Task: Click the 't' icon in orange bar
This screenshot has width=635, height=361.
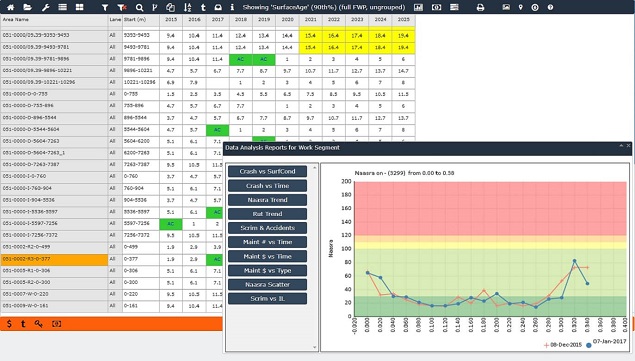Action: pyautogui.click(x=23, y=324)
